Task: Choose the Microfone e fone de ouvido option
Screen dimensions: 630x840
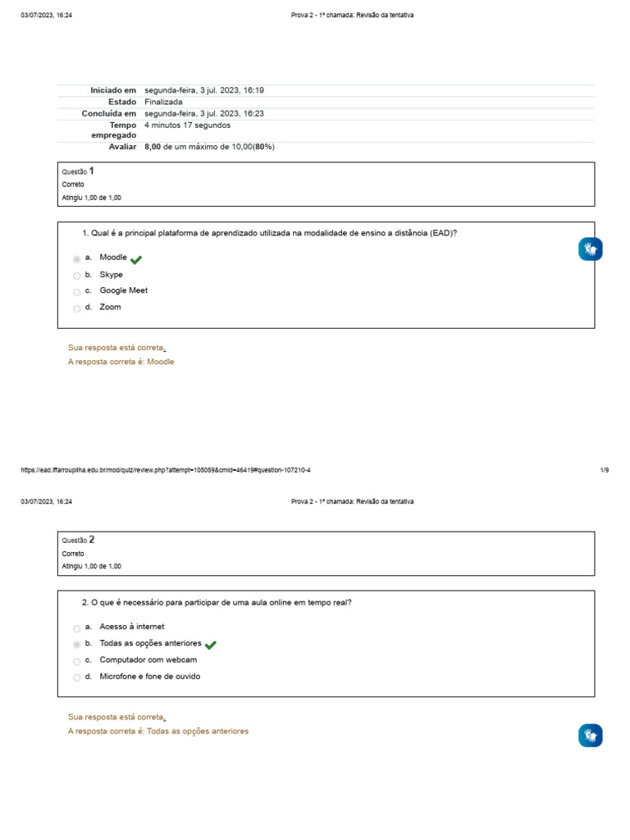Action: (77, 678)
